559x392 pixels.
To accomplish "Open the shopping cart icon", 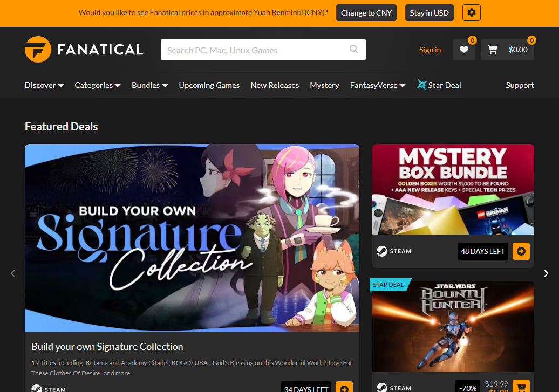I will coord(493,50).
